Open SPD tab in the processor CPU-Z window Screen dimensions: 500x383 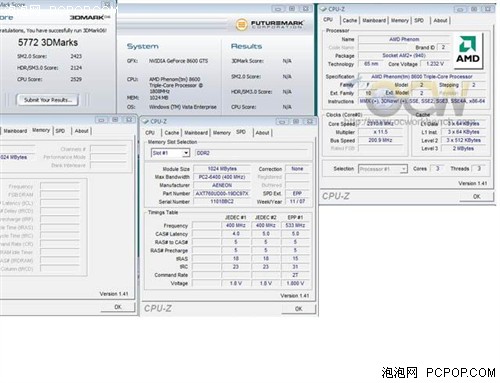click(x=419, y=20)
